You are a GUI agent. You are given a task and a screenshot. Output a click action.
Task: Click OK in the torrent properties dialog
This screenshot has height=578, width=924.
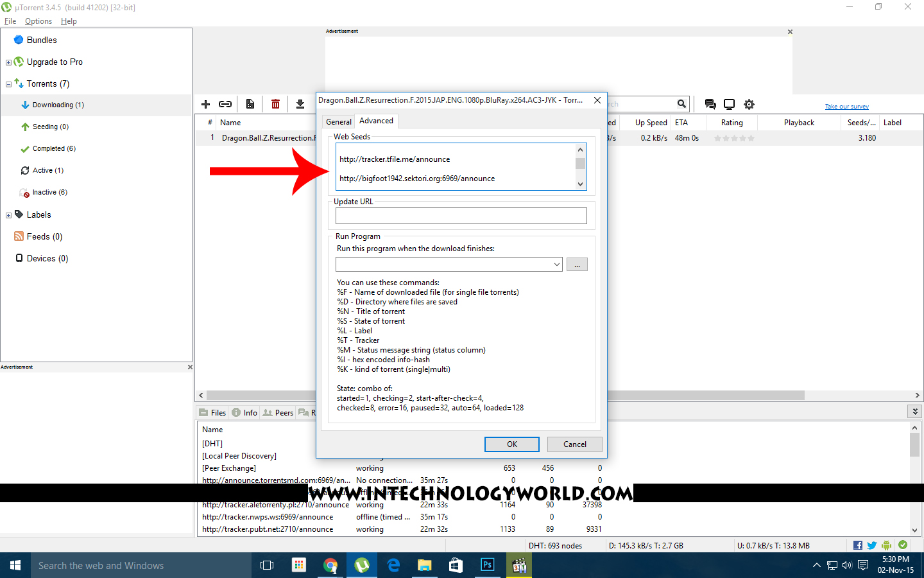pyautogui.click(x=511, y=444)
